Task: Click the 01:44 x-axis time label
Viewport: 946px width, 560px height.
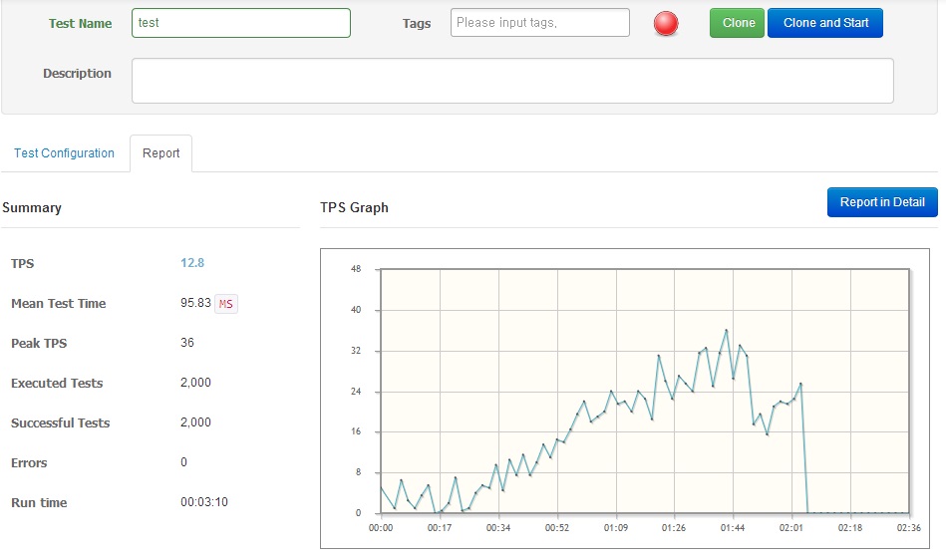Action: [x=732, y=528]
